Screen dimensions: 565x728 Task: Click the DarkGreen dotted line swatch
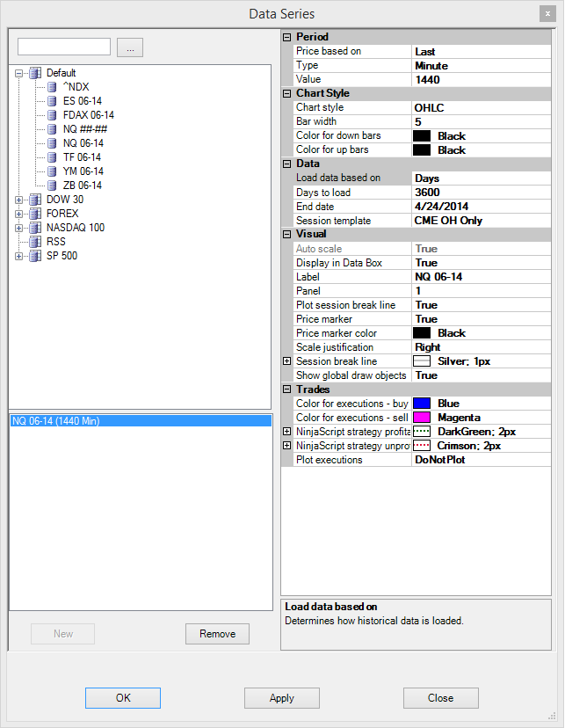click(x=422, y=432)
